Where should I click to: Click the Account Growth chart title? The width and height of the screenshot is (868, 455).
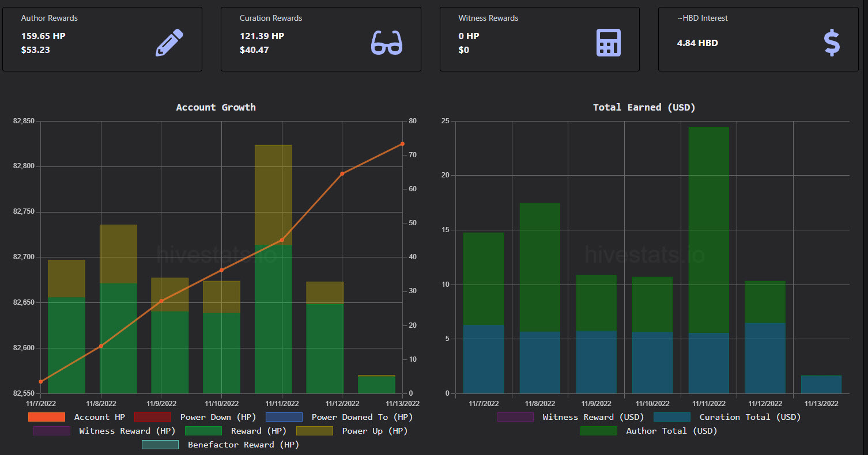click(x=216, y=107)
